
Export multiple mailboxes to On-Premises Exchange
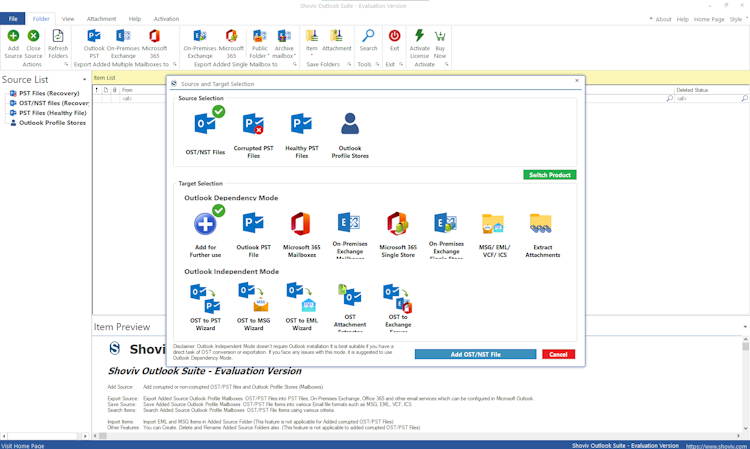[123, 44]
